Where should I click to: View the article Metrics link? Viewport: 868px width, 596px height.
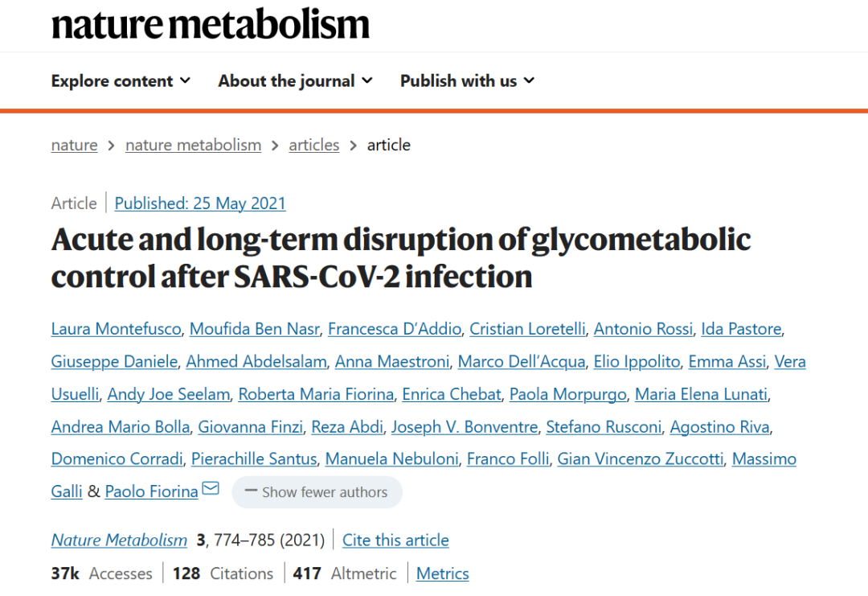(442, 573)
